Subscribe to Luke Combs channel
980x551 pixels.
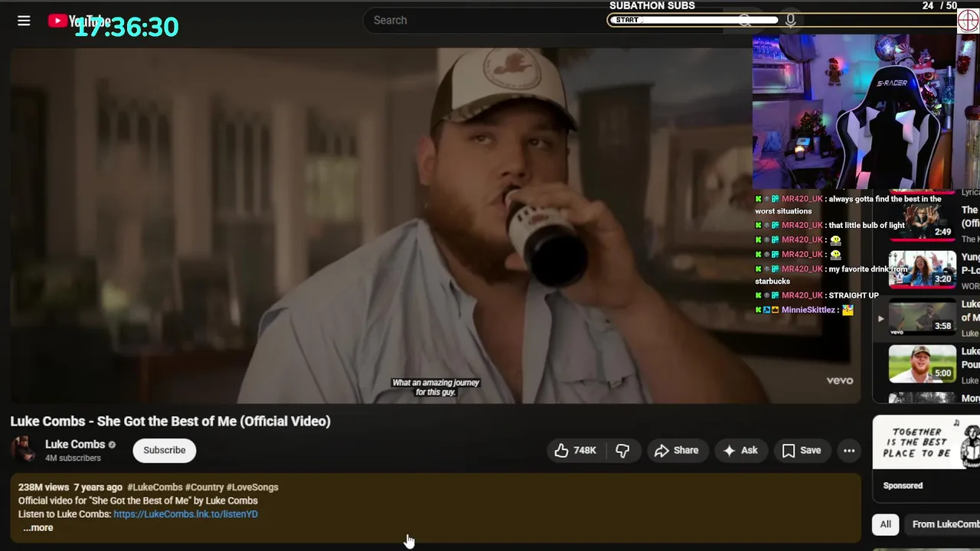(165, 450)
